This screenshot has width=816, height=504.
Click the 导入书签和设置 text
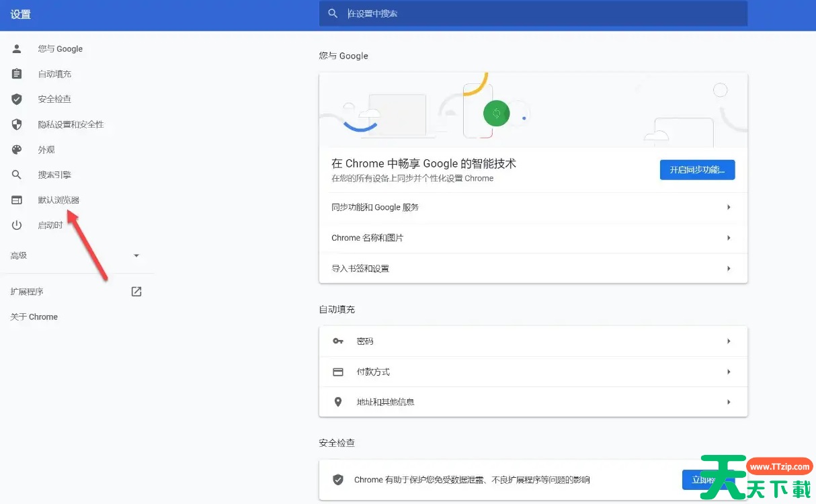[x=360, y=268]
